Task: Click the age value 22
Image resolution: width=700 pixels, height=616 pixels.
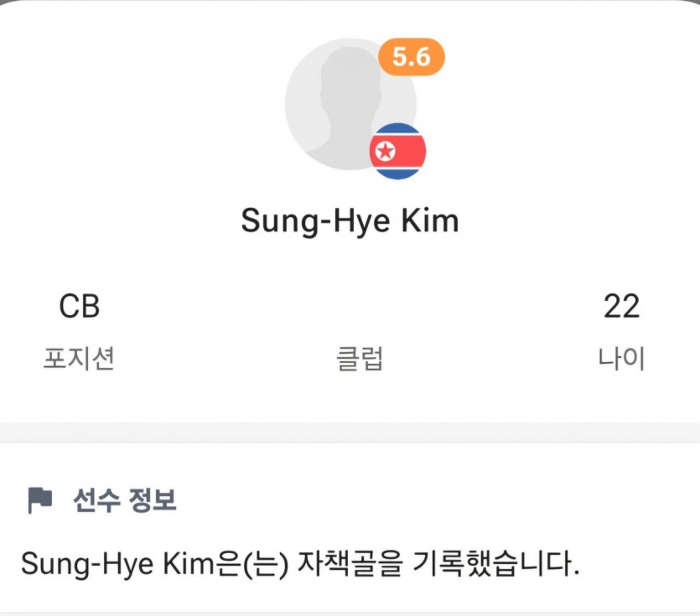Action: click(x=622, y=307)
